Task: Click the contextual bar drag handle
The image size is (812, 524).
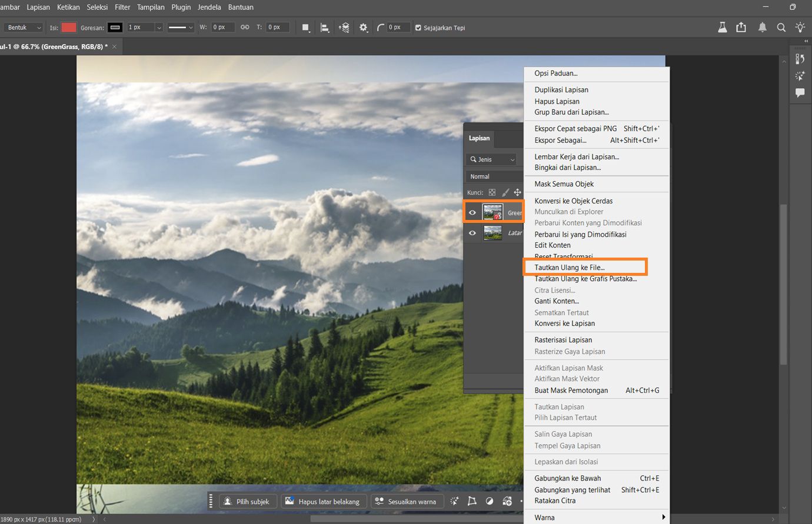Action: 211,501
